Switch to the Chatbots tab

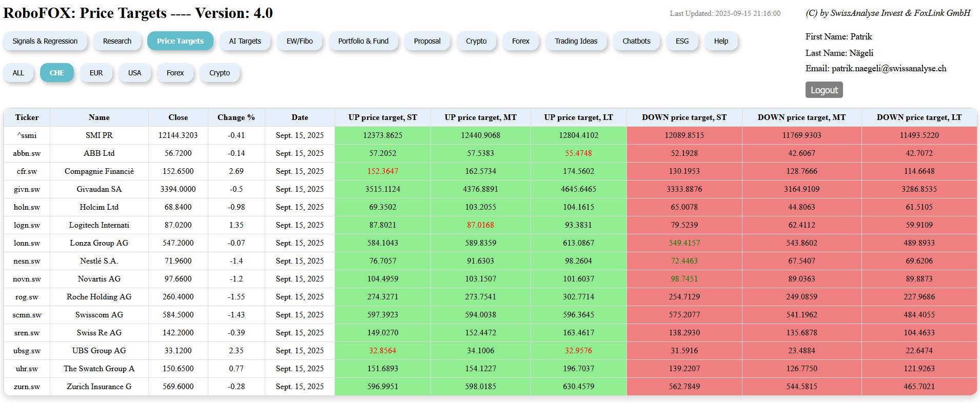point(636,41)
